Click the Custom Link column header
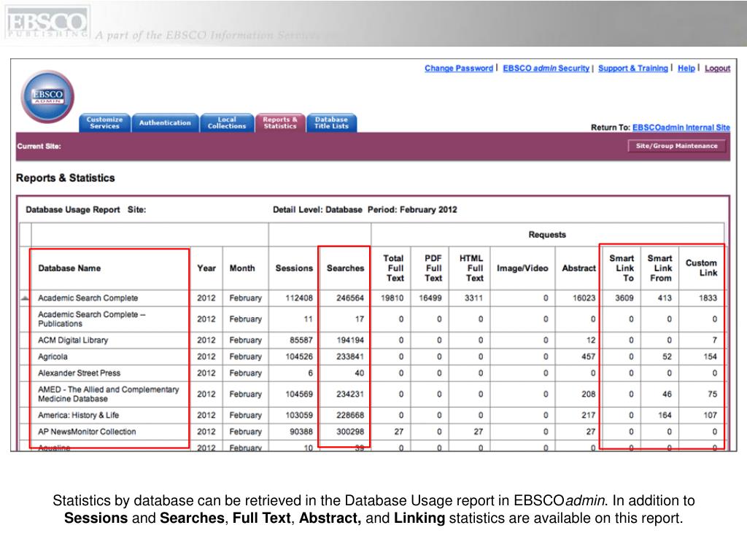747x560 pixels. 701,268
